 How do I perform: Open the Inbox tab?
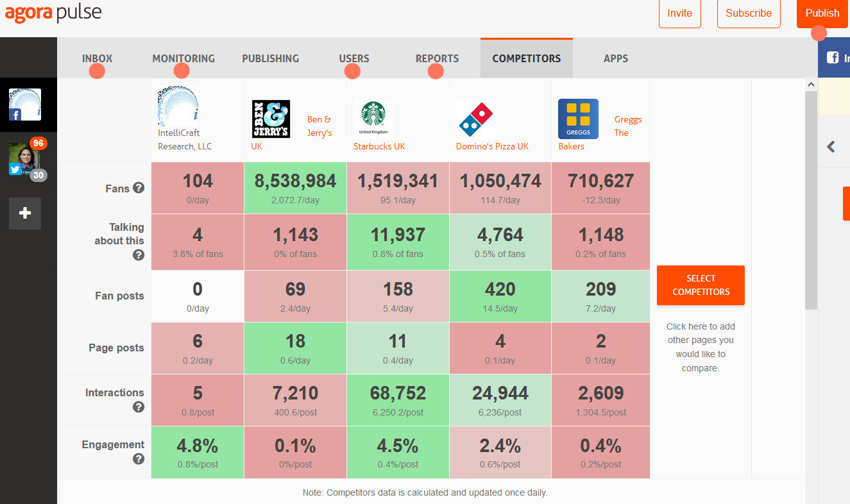97,58
